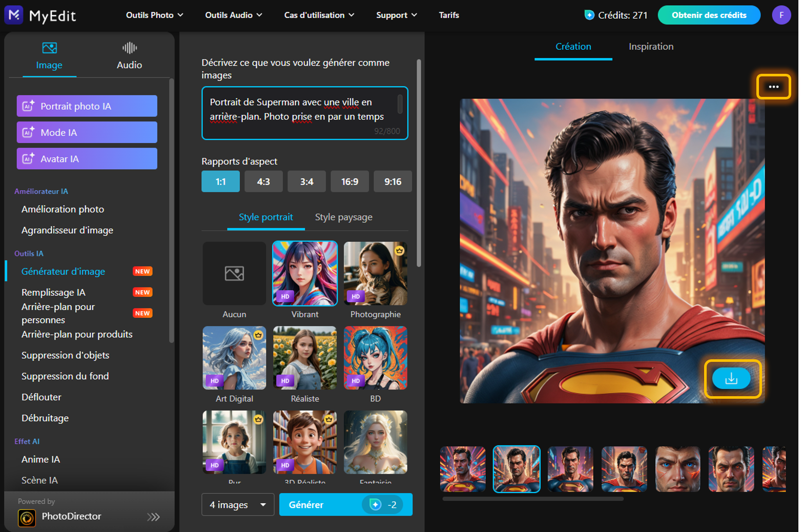Open Anime IA effect
This screenshot has width=803, height=532.
40,459
